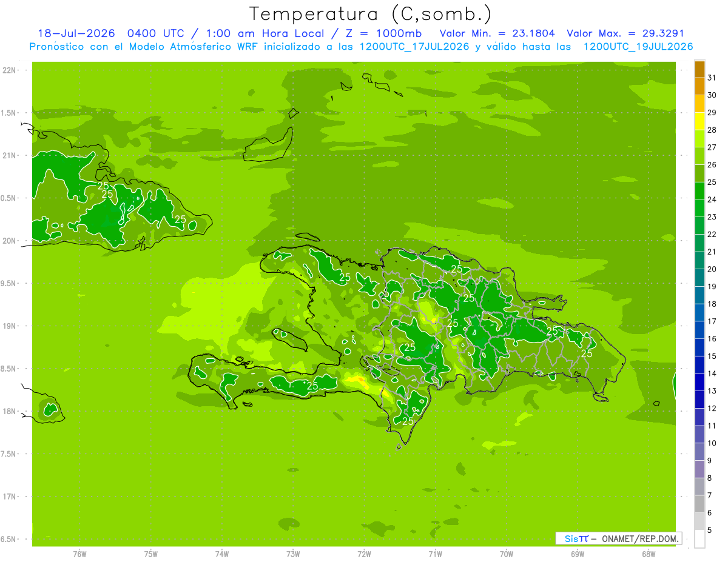The image size is (728, 562).
Task: Click the Valor Max. = 29.3291 value
Action: [625, 33]
